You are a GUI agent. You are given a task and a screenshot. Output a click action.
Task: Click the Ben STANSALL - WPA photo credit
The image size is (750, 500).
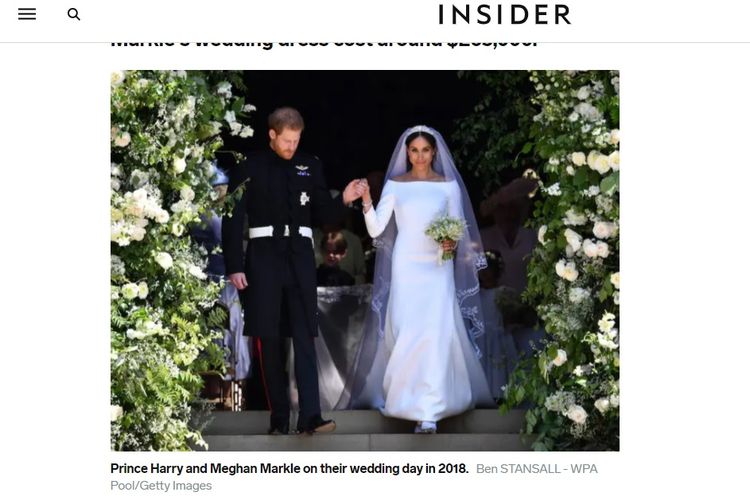pyautogui.click(x=537, y=469)
